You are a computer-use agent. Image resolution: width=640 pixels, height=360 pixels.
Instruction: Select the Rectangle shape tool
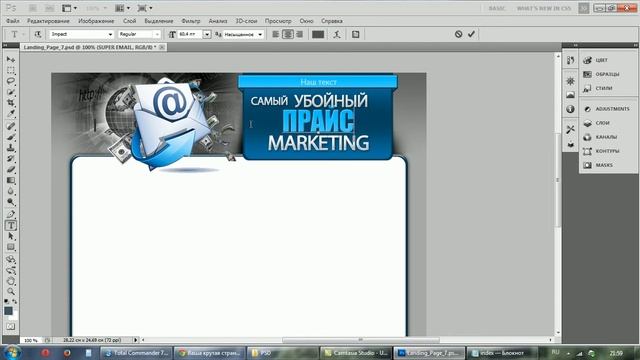tap(11, 247)
